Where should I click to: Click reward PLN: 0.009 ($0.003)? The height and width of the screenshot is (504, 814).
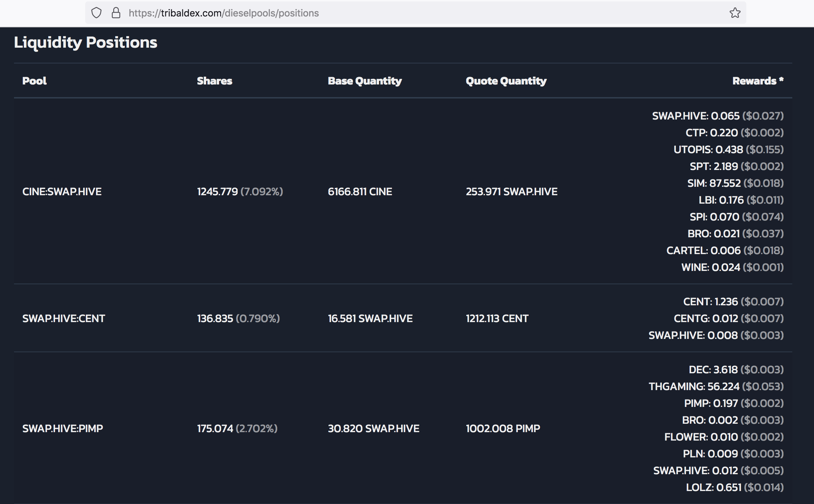pyautogui.click(x=733, y=454)
